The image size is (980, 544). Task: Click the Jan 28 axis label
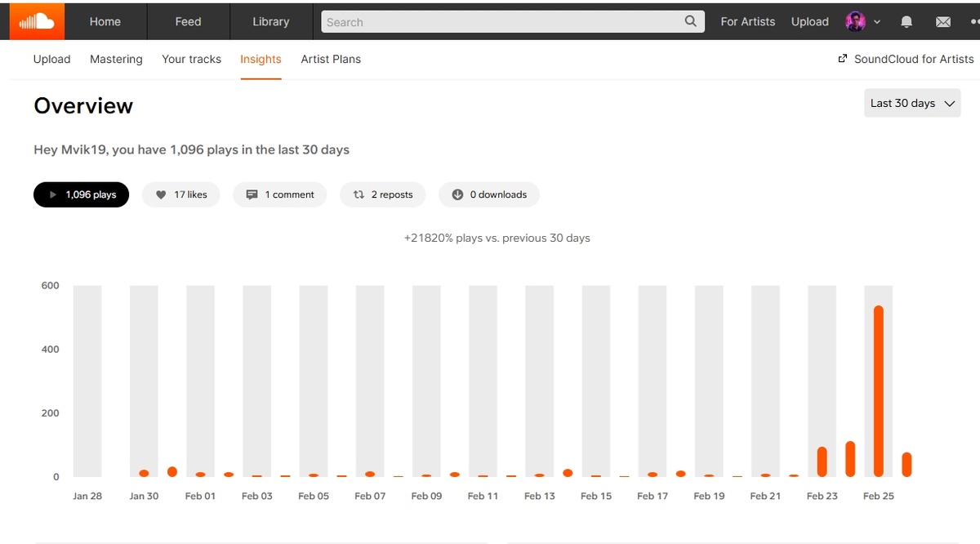pos(87,496)
